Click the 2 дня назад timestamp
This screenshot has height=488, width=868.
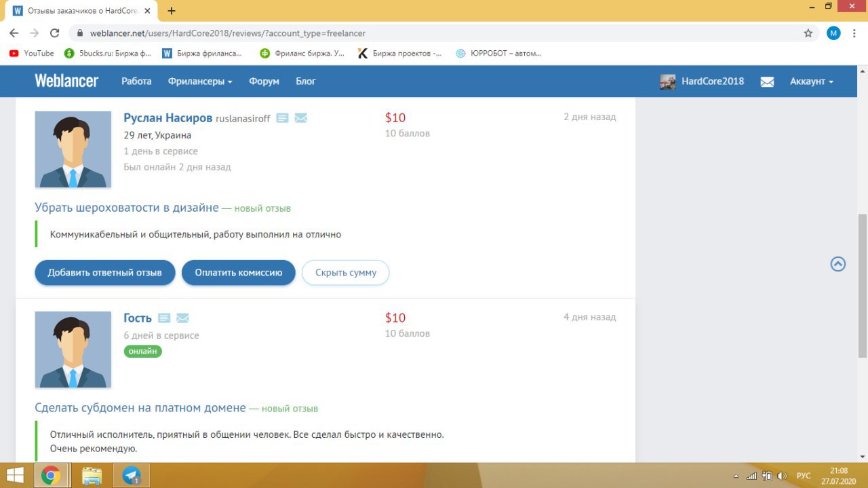click(590, 117)
